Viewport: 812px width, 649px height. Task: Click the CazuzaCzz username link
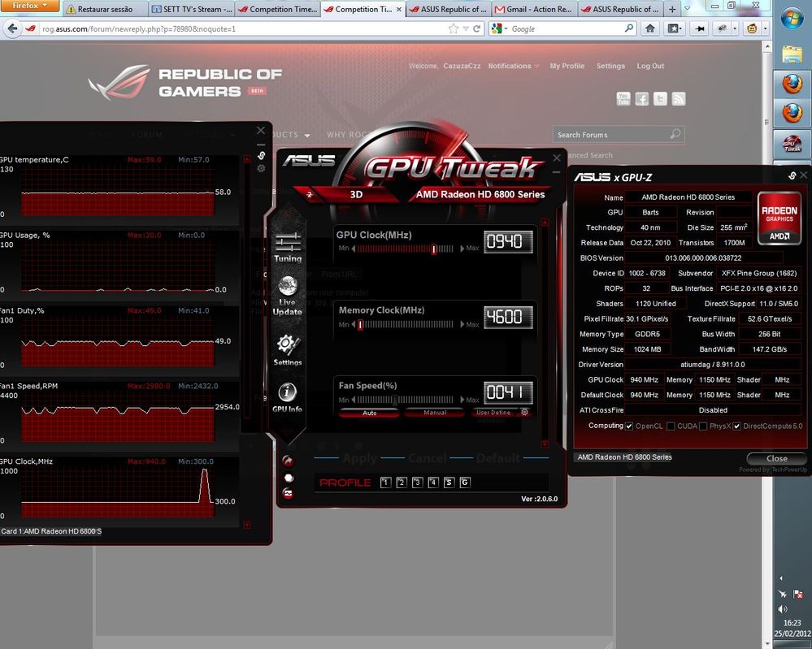click(x=462, y=66)
